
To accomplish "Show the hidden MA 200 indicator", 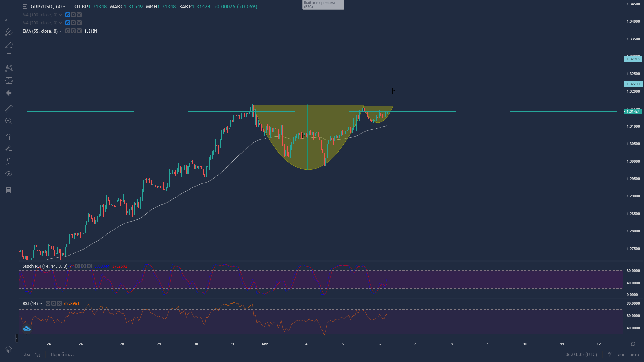I will pos(68,23).
